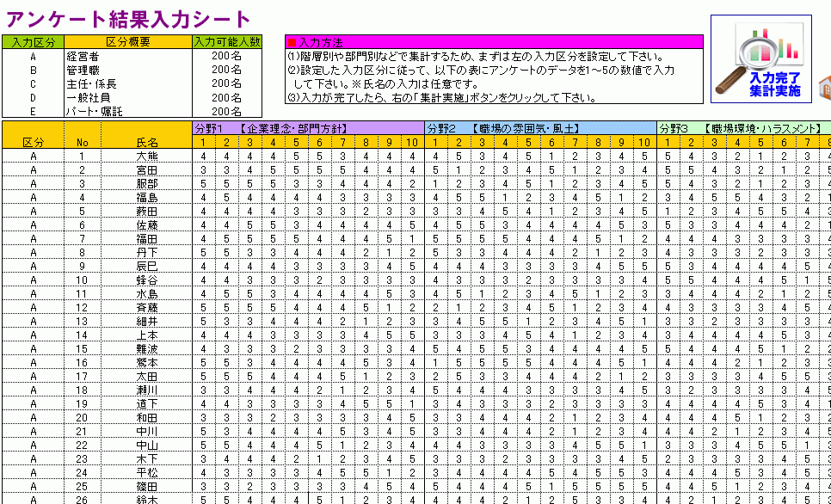The width and height of the screenshot is (831, 504).
Task: Select the 入力区分 header cell
Action: click(x=33, y=41)
